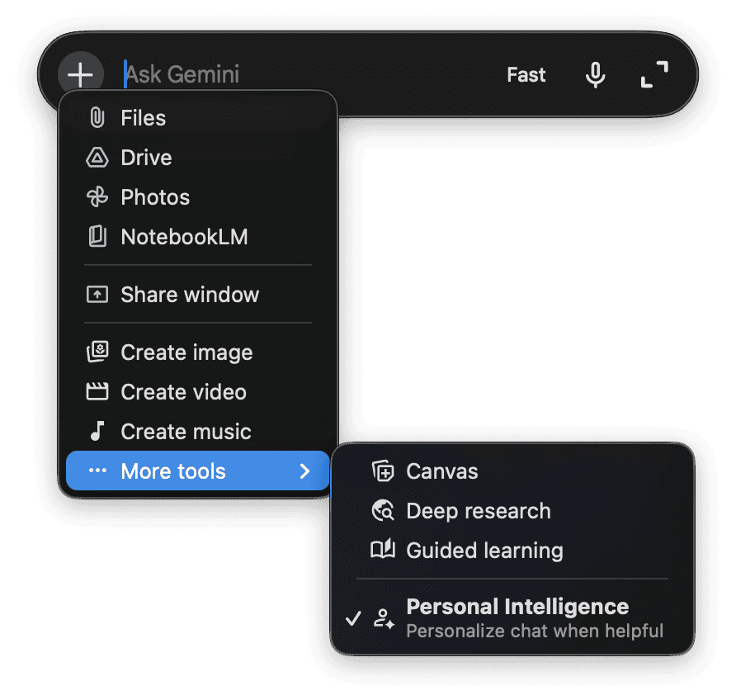Click the Create music note icon
This screenshot has width=736, height=700.
coord(97,432)
